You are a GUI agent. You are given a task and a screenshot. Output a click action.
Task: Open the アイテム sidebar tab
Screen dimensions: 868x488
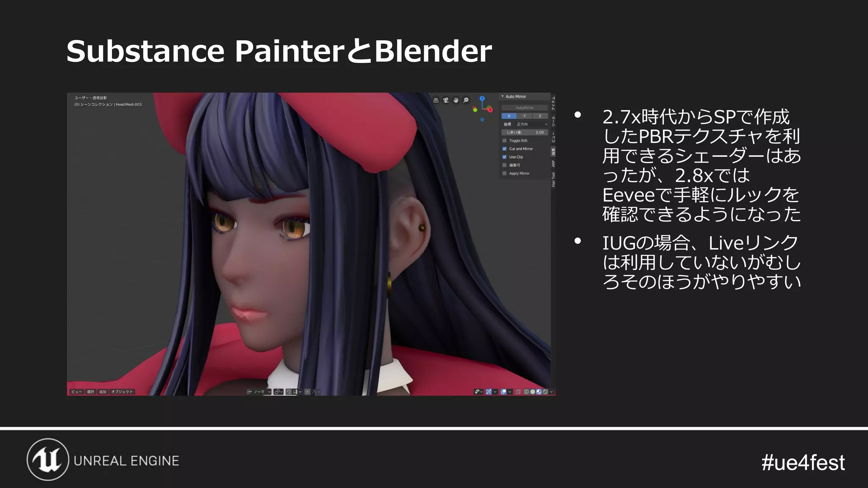click(x=553, y=104)
